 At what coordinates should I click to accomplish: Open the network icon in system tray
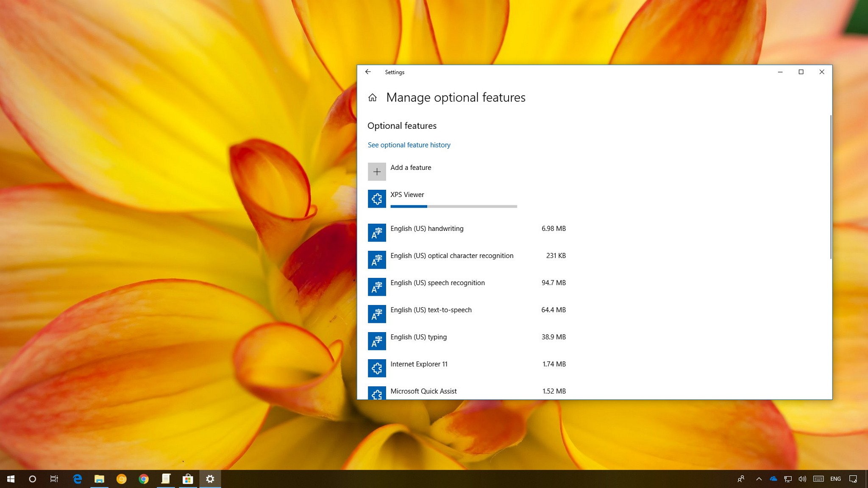[x=788, y=479]
